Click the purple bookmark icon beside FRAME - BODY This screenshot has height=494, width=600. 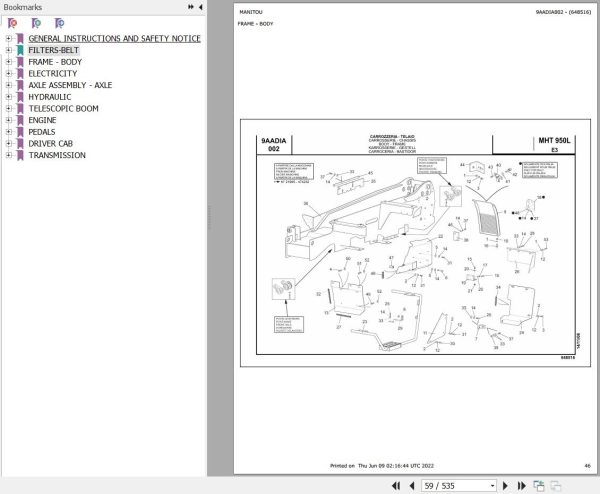pyautogui.click(x=20, y=62)
